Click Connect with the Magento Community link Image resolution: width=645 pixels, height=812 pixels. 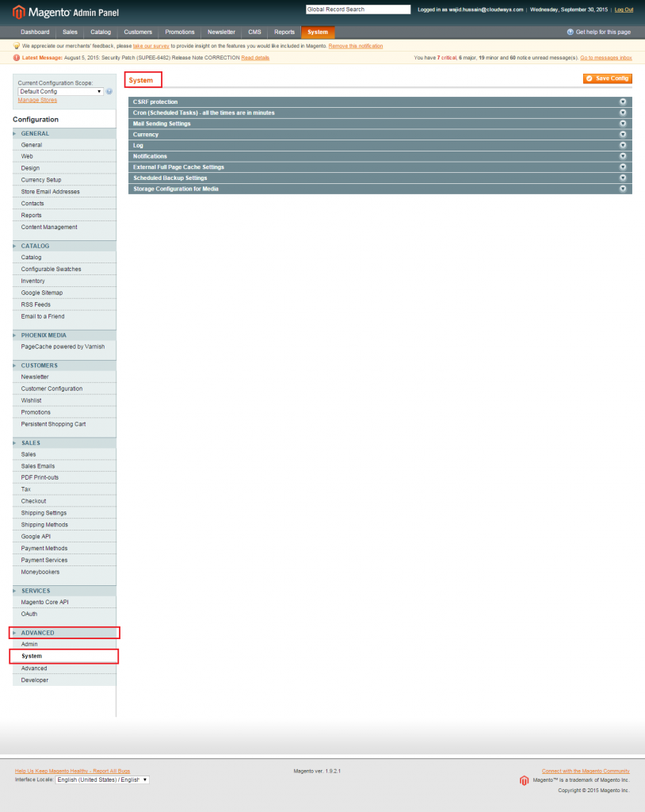(x=586, y=771)
